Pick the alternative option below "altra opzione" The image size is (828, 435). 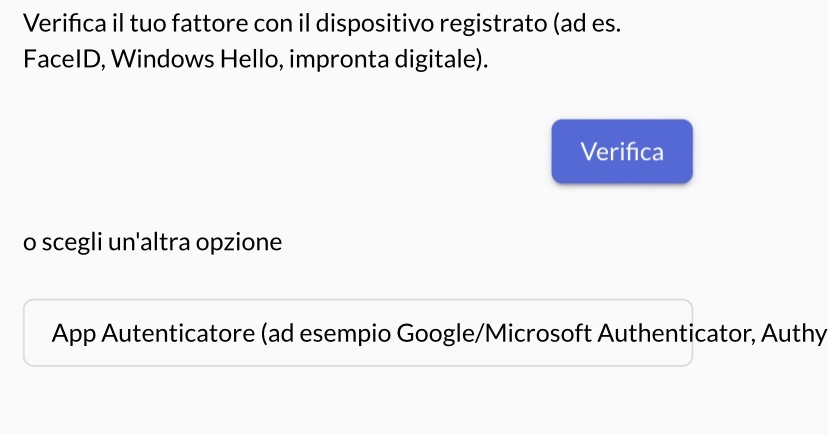click(x=358, y=333)
